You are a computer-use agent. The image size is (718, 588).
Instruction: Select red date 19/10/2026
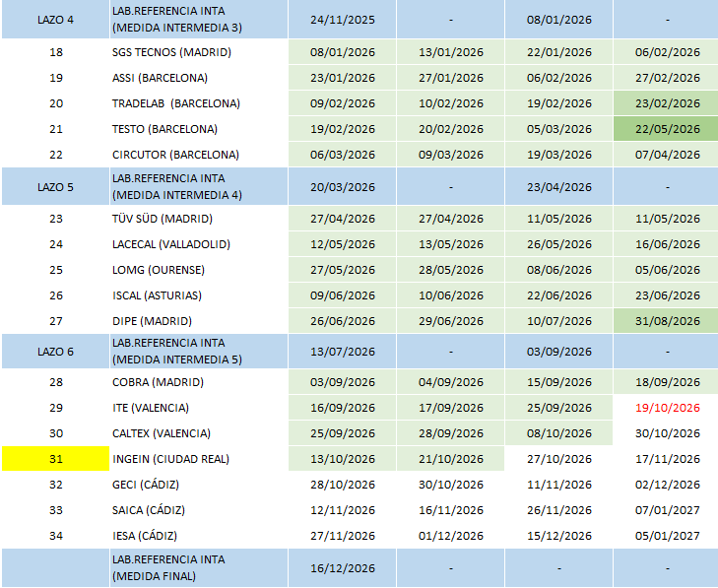coord(667,408)
